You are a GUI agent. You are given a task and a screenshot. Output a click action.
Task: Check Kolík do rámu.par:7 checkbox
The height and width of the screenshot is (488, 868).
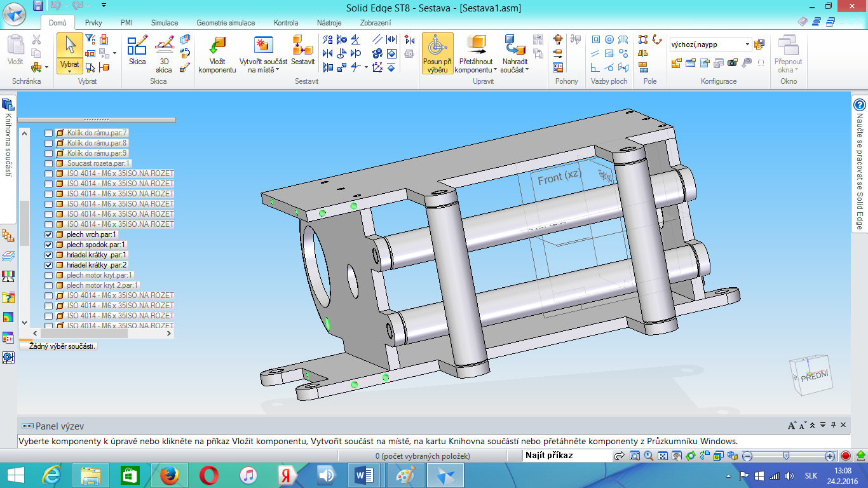click(x=49, y=133)
